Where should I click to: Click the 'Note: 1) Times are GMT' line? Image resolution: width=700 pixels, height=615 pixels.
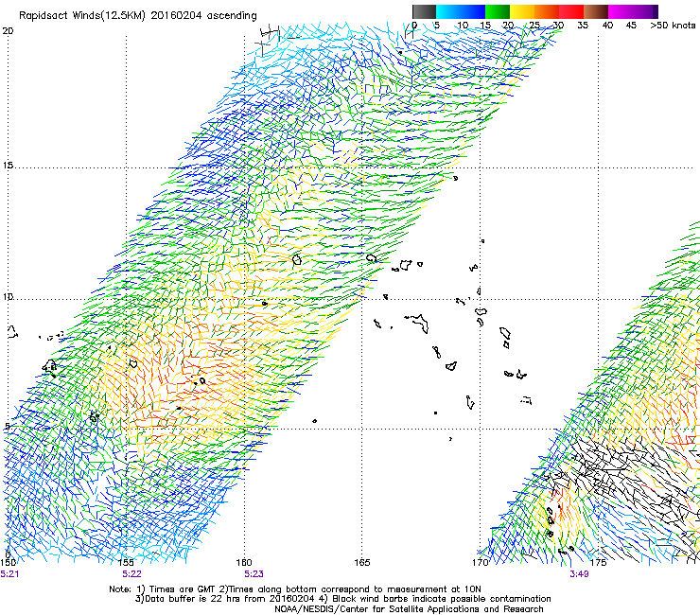[x=295, y=589]
